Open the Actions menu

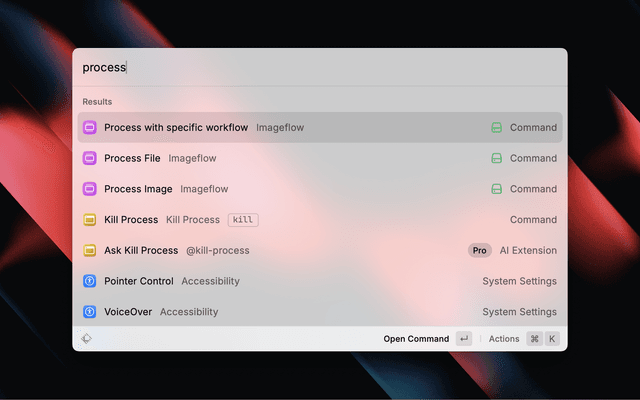pyautogui.click(x=504, y=339)
